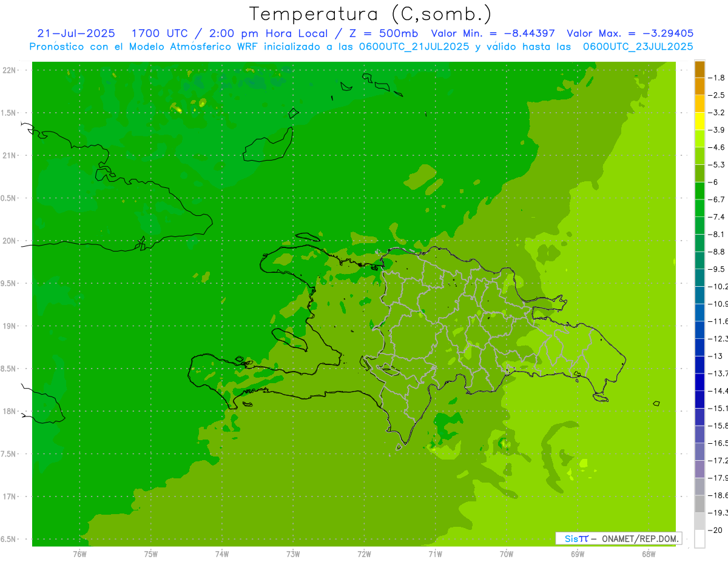The width and height of the screenshot is (728, 562).
Task: Click 'Valor Min. = -8.44397' text
Action: tap(493, 33)
